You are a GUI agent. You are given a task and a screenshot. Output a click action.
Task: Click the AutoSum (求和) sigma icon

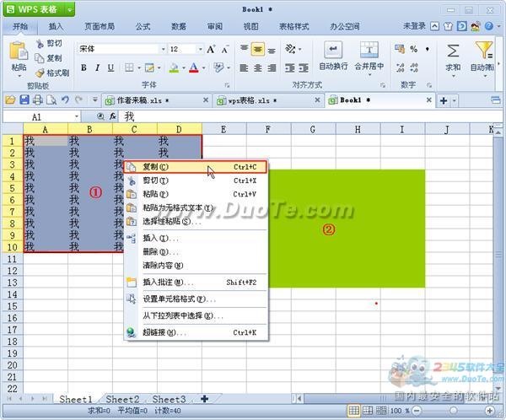click(x=453, y=51)
